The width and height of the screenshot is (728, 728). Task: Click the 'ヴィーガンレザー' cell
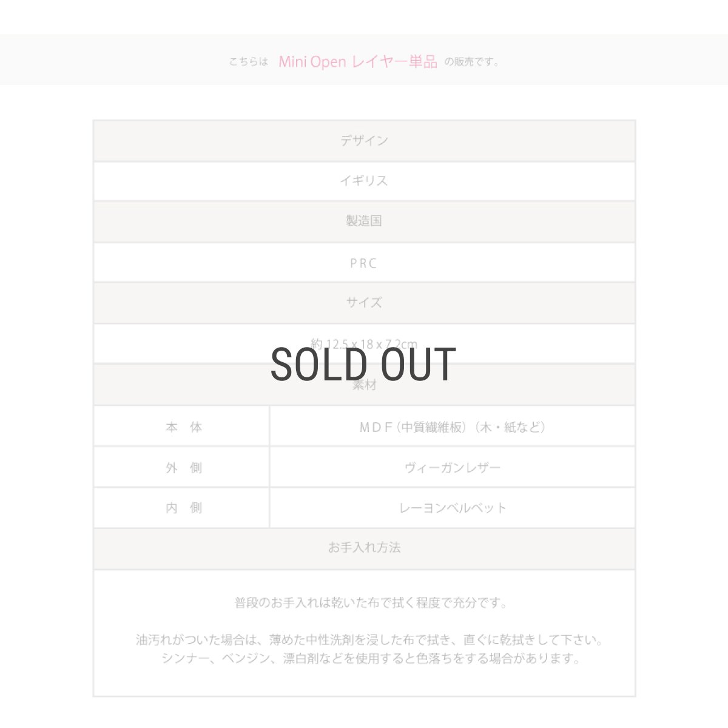[452, 468]
